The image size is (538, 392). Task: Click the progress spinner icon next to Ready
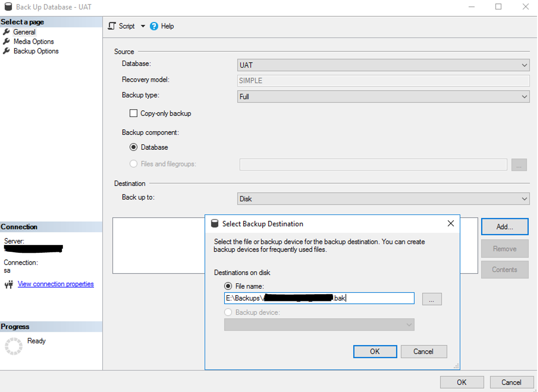point(14,346)
